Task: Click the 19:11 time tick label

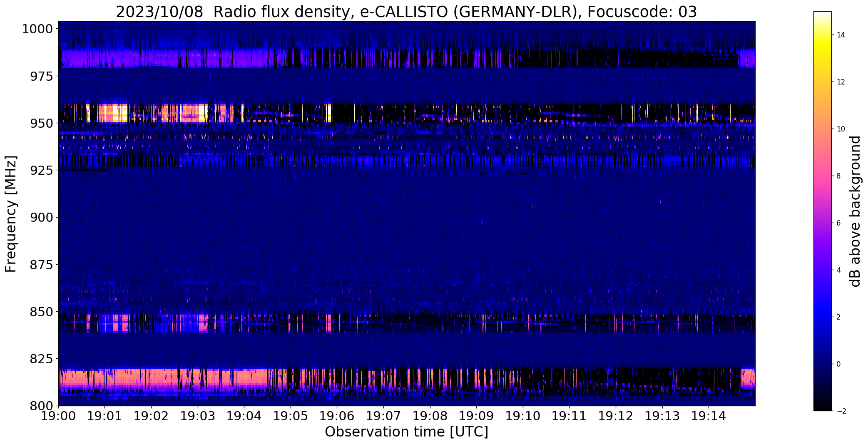Action: [569, 416]
